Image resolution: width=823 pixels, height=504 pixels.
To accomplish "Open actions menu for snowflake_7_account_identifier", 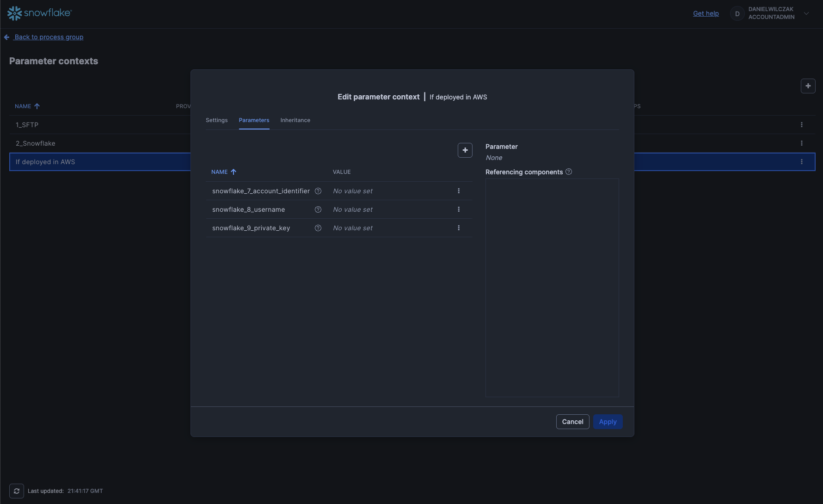I will pos(459,191).
